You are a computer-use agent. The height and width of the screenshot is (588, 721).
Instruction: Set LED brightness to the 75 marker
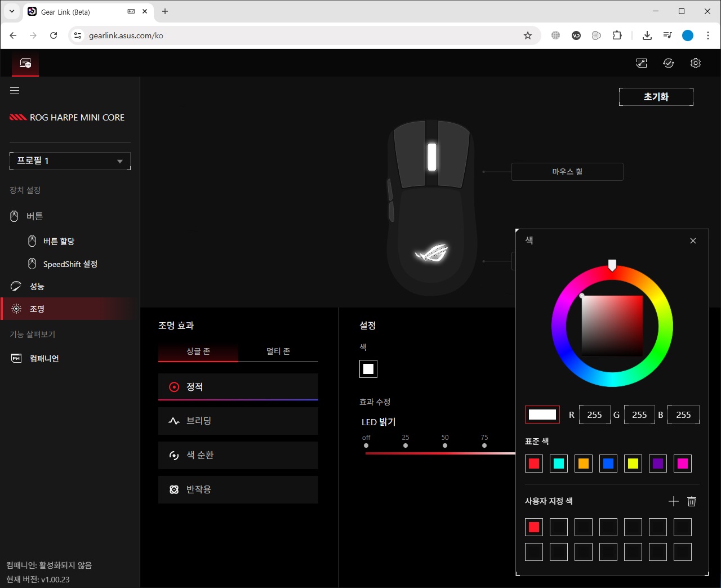coord(484,446)
